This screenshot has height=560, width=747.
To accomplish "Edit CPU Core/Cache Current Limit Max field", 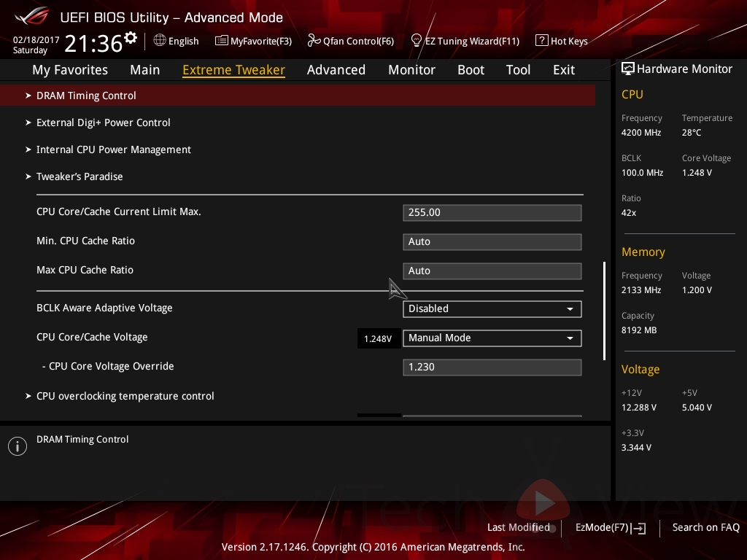I will pos(492,212).
